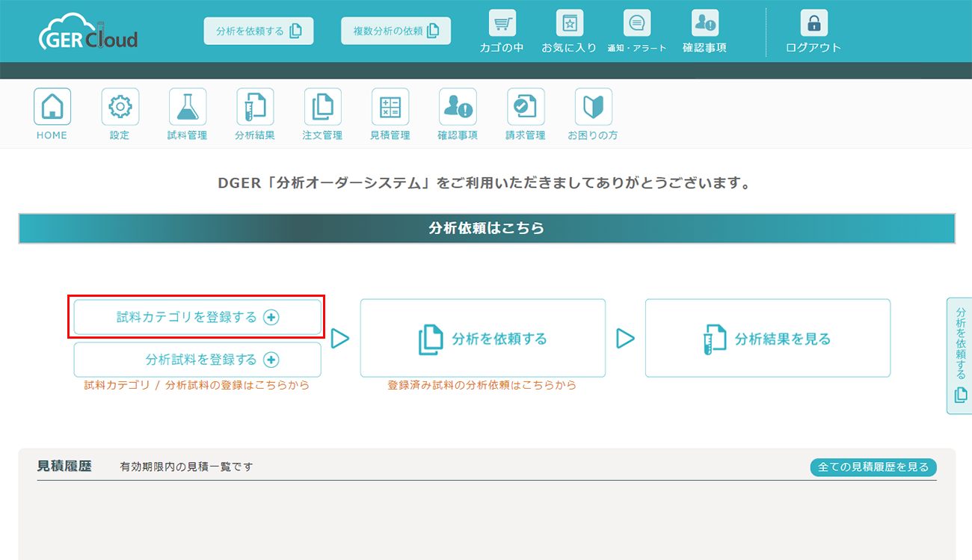
Task: Open 分析結果 test tube document icon
Action: click(x=255, y=106)
